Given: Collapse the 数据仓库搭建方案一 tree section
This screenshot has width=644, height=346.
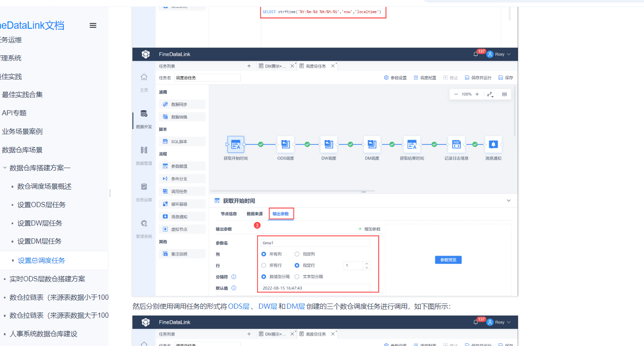Looking at the screenshot, I should pyautogui.click(x=5, y=168).
